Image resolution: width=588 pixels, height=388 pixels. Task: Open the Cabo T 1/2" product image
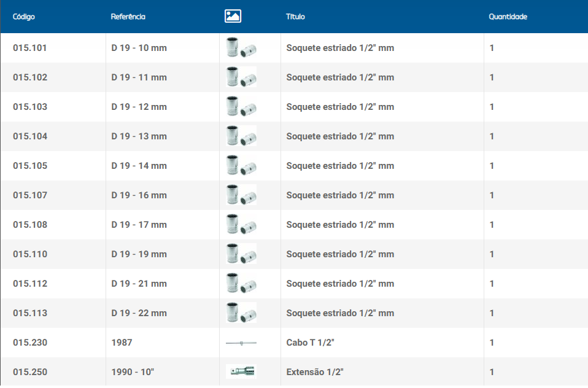tap(241, 343)
